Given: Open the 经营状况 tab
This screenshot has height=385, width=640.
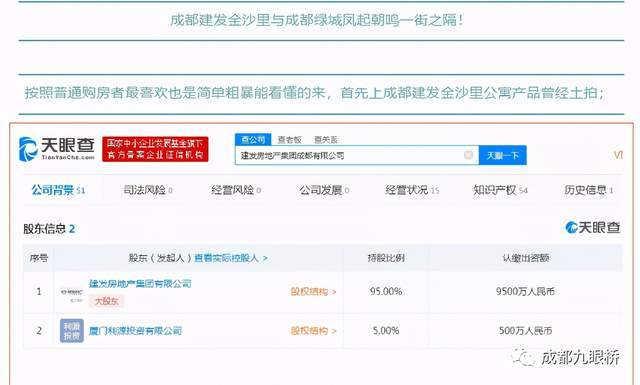Looking at the screenshot, I should pos(412,190).
